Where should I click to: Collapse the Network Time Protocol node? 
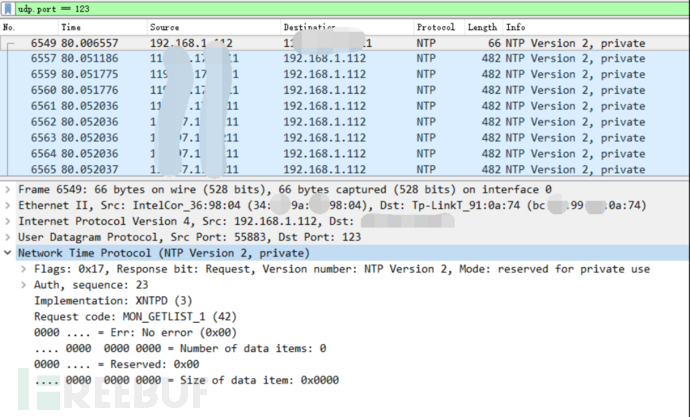click(7, 253)
